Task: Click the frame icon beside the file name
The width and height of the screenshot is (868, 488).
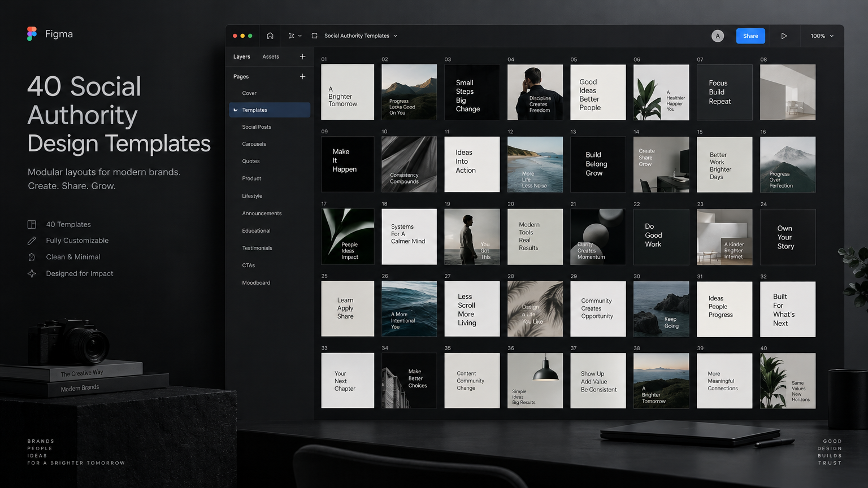Action: pos(315,36)
